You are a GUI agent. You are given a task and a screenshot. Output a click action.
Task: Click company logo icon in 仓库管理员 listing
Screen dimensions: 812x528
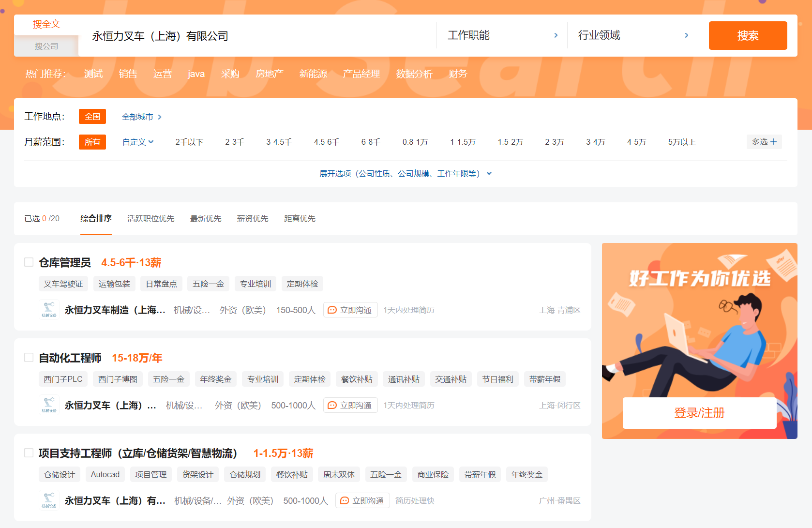coord(49,310)
